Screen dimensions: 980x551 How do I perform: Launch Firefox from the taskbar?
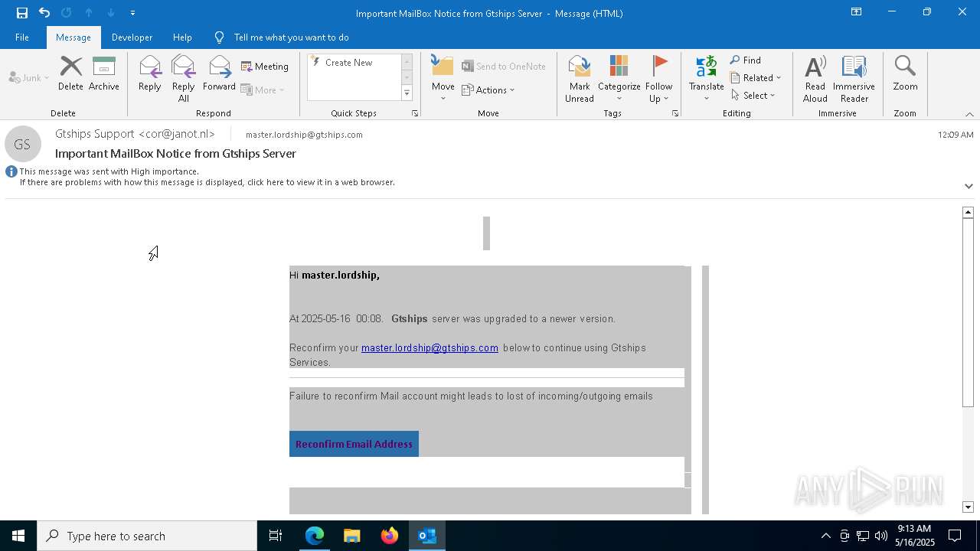point(390,536)
